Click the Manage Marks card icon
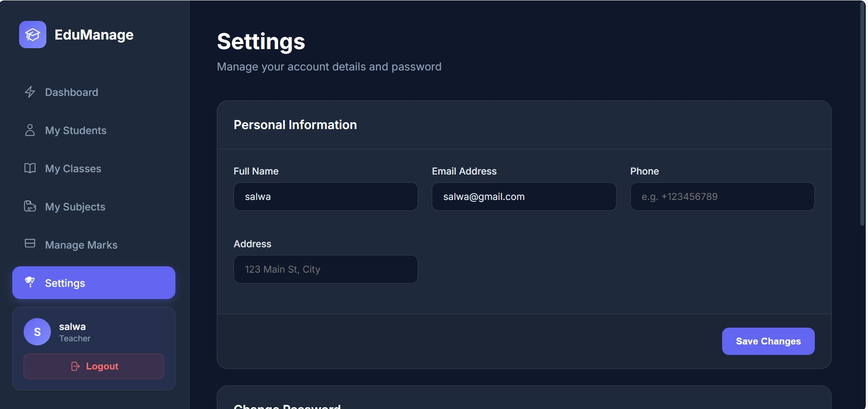The image size is (868, 409). click(x=30, y=244)
